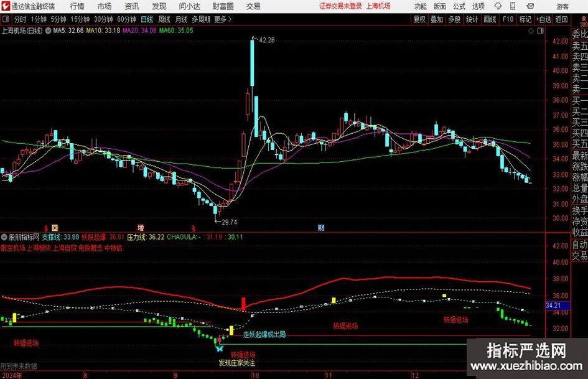Switch to 月线 monthly tab
Image resolution: width=588 pixels, height=379 pixels.
click(x=181, y=19)
